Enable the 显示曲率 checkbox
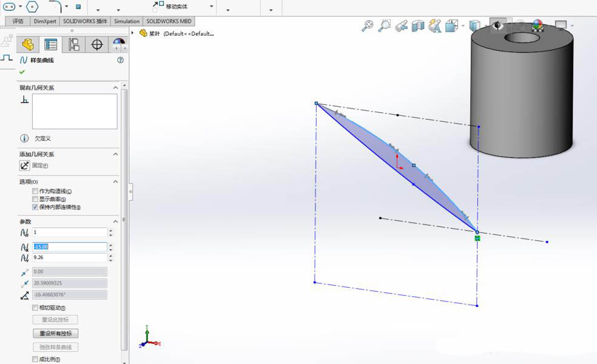The height and width of the screenshot is (364, 597). click(35, 198)
